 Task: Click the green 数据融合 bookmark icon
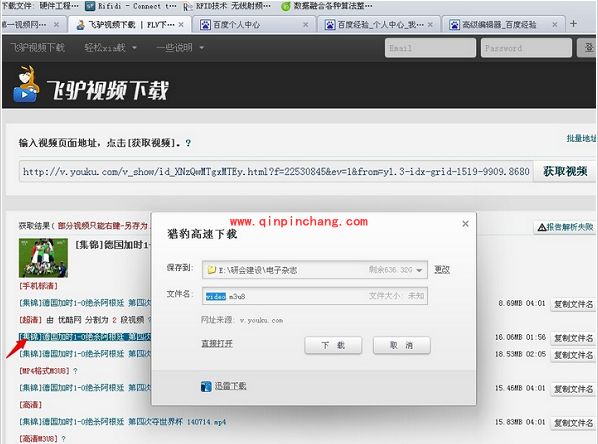click(x=286, y=6)
